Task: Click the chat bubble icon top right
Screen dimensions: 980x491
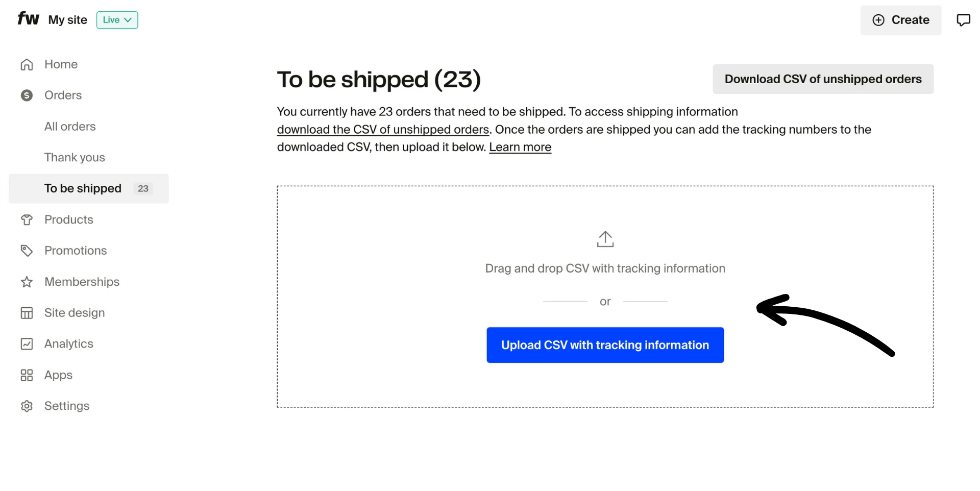Action: (965, 19)
